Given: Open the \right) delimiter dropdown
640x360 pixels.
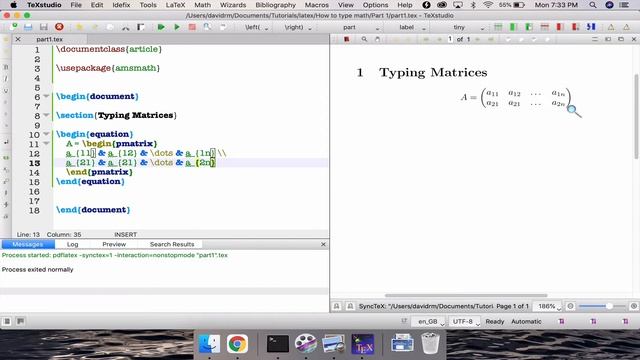Looking at the screenshot, I should tap(298, 27).
